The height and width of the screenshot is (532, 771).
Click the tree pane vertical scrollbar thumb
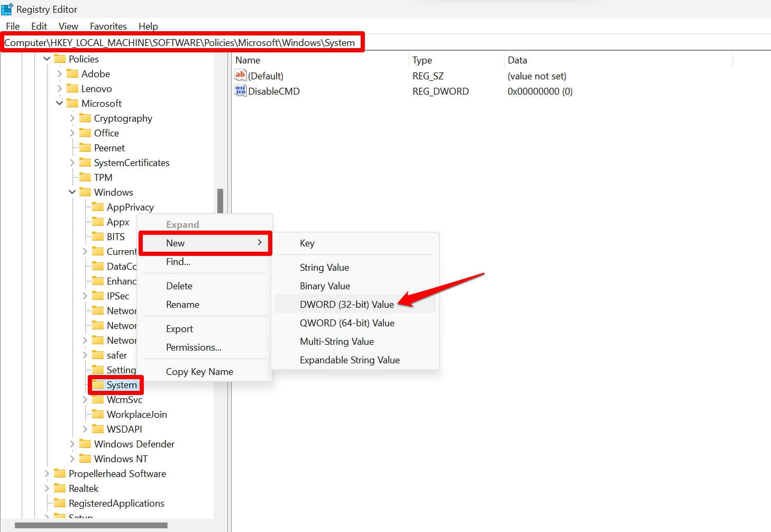point(220,201)
